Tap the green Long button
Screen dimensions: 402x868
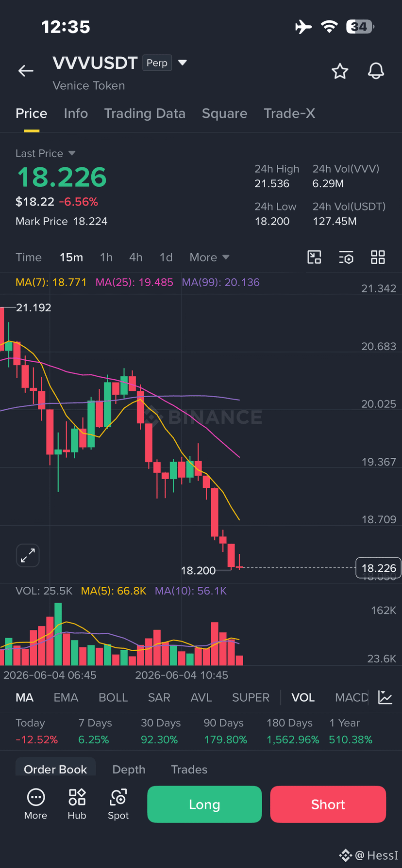point(204,804)
